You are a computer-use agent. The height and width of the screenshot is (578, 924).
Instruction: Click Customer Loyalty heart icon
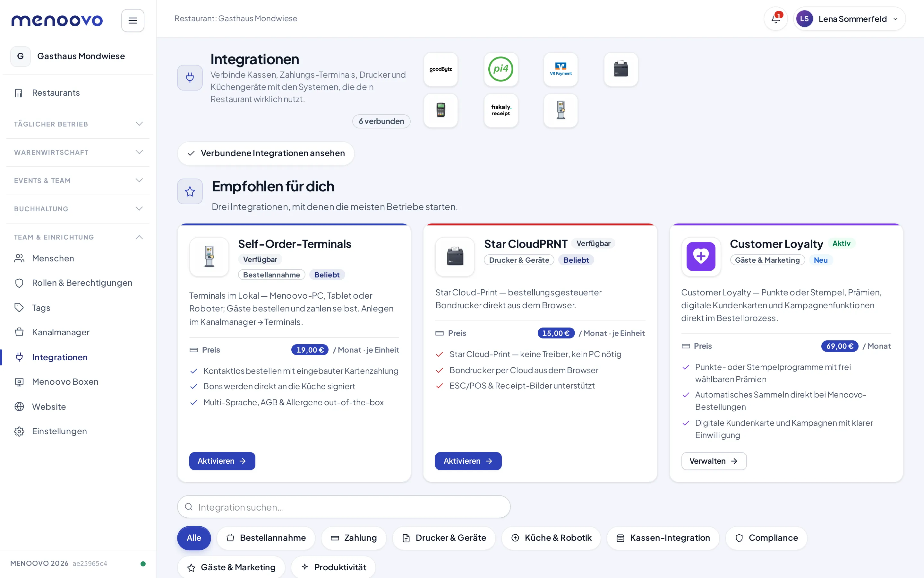point(701,257)
